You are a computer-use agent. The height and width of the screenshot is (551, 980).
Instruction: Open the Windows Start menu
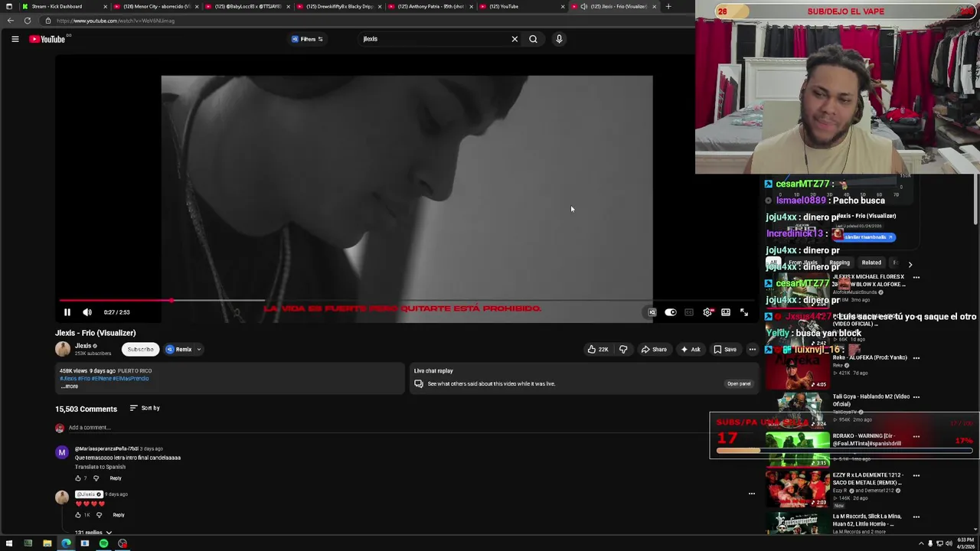pos(9,543)
